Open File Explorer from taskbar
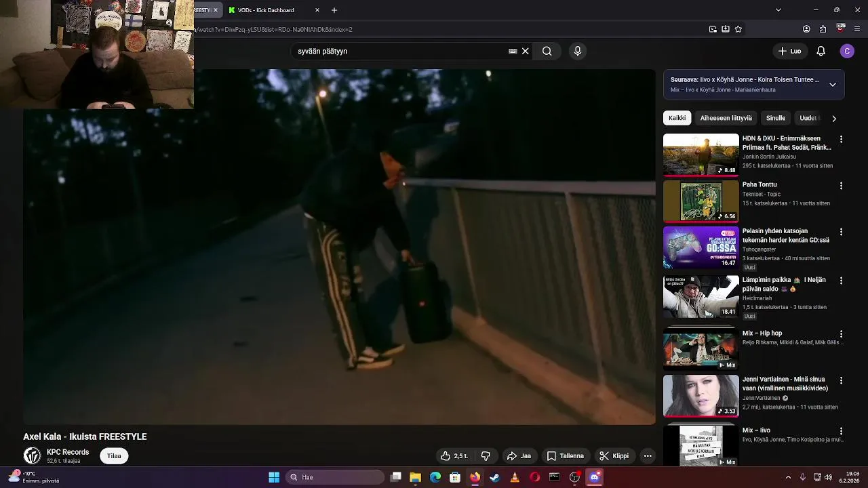Image resolution: width=868 pixels, height=488 pixels. 416,477
